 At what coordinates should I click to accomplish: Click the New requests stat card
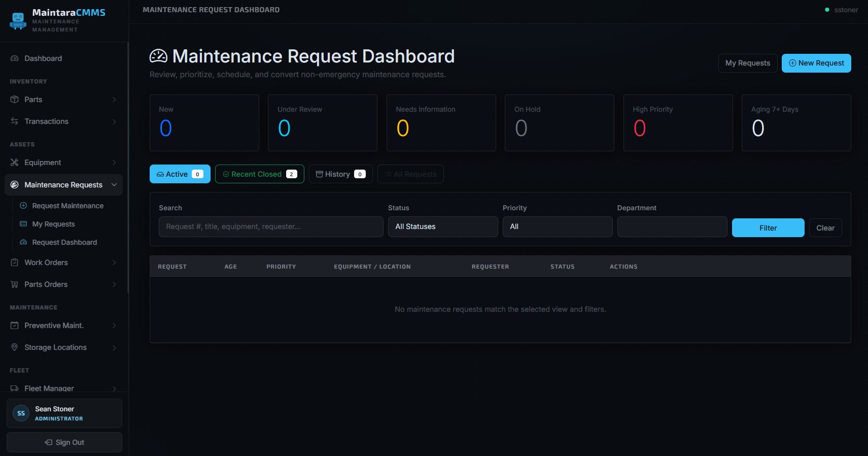coord(204,123)
